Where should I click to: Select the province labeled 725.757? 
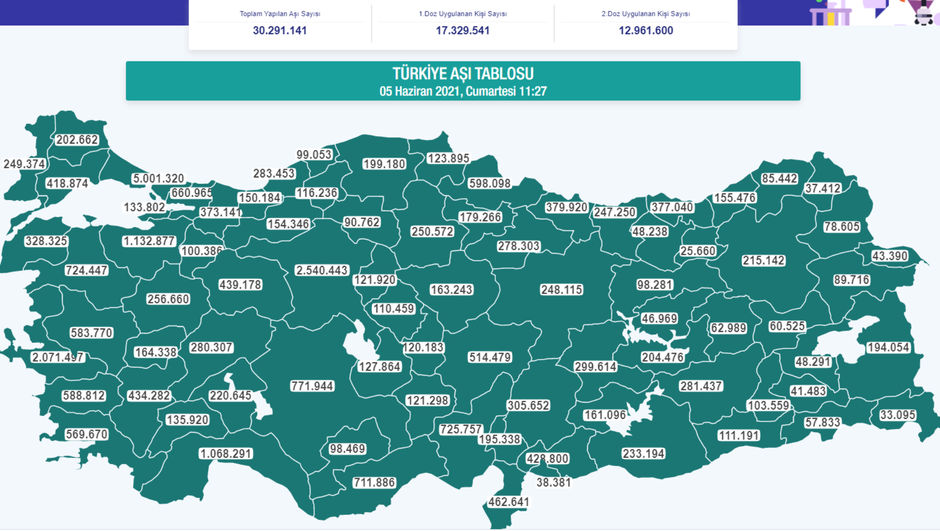468,429
